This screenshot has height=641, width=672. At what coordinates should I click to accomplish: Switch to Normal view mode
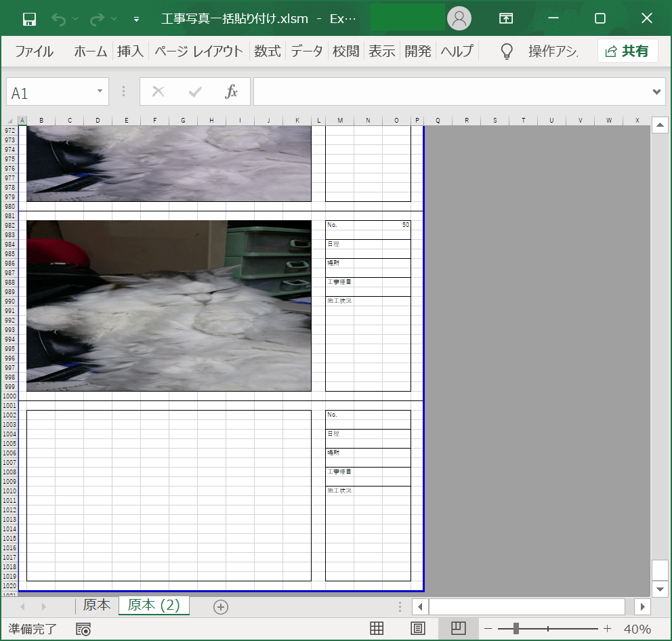coord(377,629)
